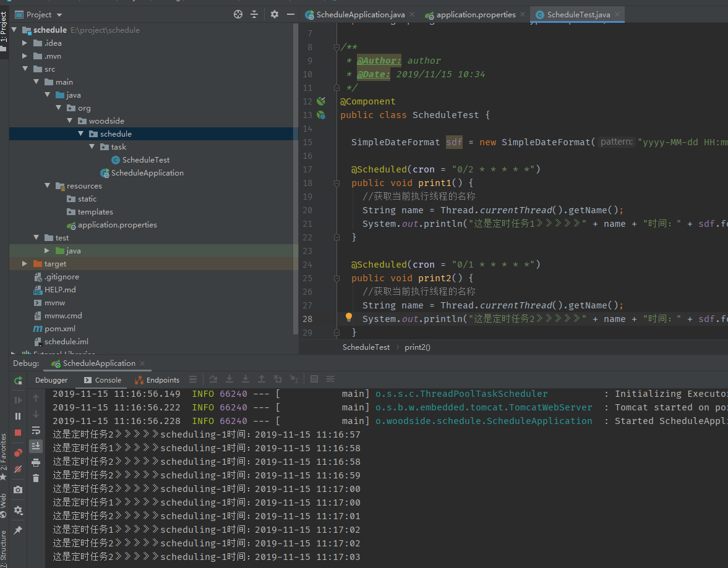Collapse the task package

click(x=92, y=146)
